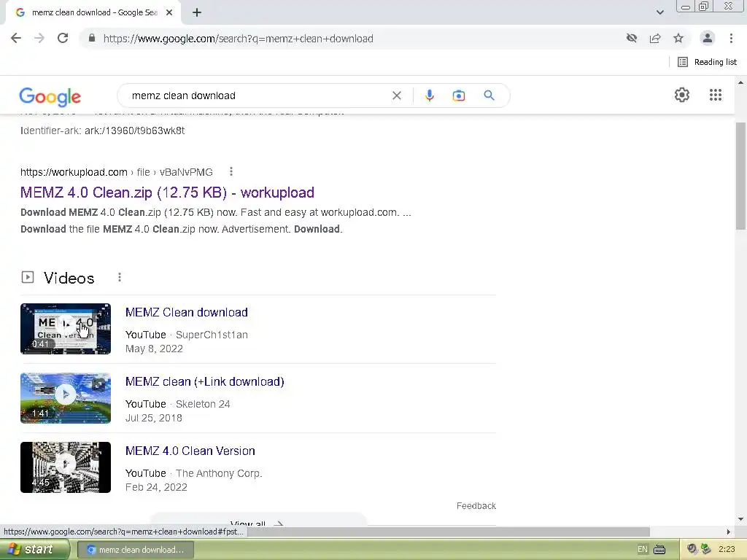Click the vertical page scrollbar thumb

[x=741, y=176]
